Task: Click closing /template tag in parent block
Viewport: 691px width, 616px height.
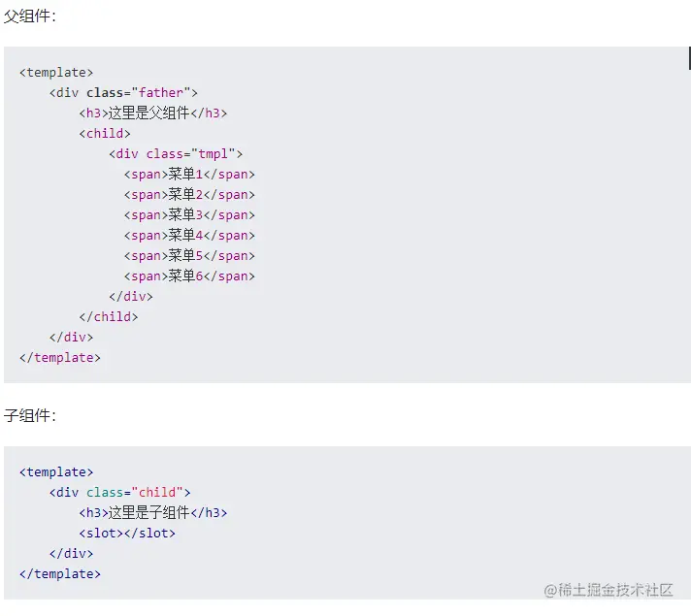Action: pos(59,357)
